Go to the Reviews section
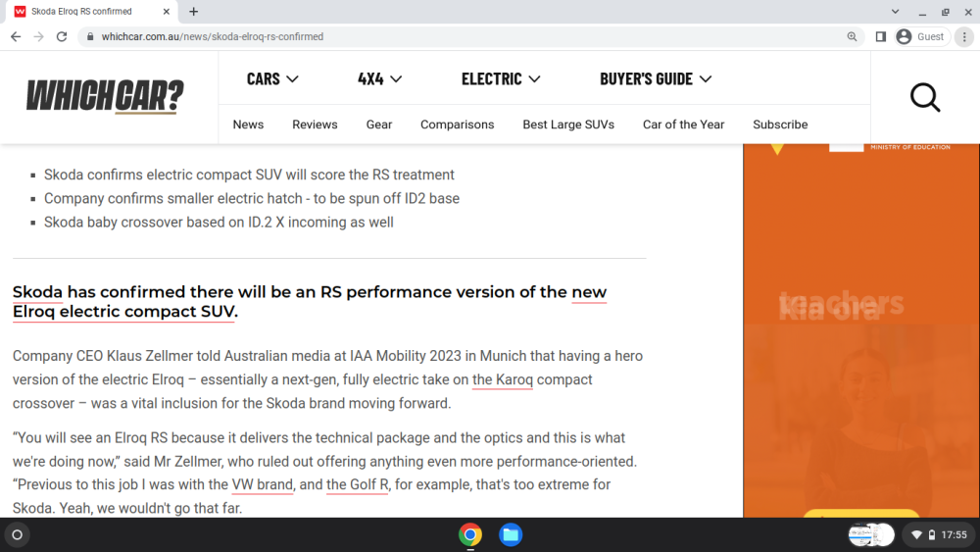This screenshot has width=980, height=552. point(315,125)
